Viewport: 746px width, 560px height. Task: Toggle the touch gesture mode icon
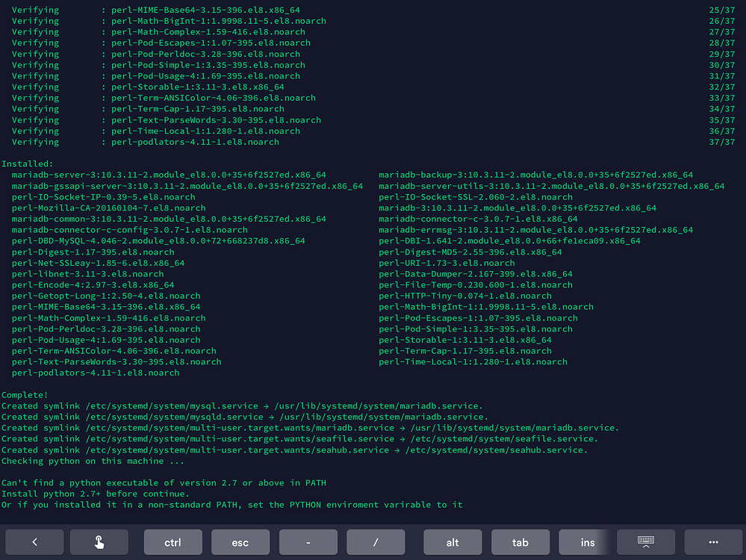tap(99, 542)
